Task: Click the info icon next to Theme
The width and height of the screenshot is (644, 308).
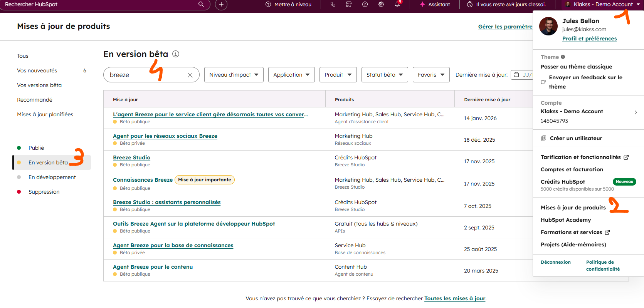Action: coord(563,57)
